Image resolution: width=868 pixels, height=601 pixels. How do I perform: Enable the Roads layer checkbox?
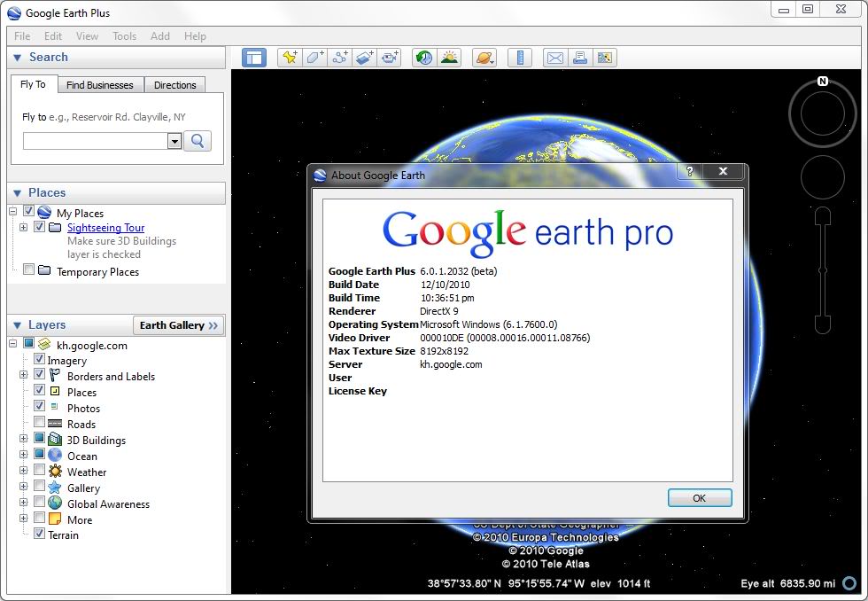(x=39, y=422)
